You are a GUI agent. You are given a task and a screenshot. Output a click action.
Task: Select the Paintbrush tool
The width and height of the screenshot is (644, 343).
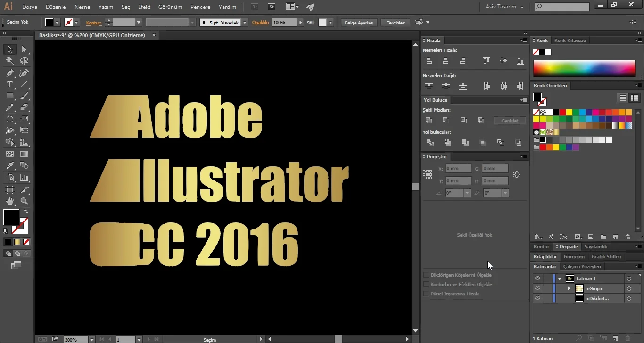tap(24, 96)
